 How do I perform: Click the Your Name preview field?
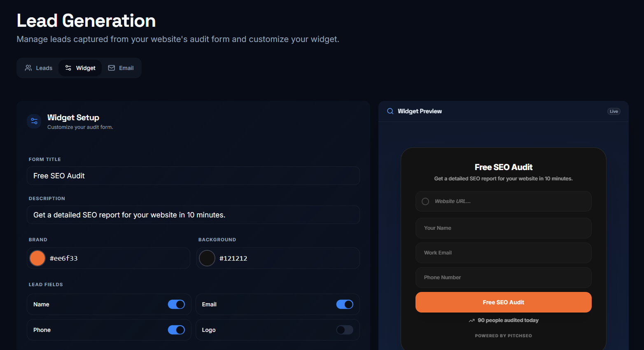503,228
